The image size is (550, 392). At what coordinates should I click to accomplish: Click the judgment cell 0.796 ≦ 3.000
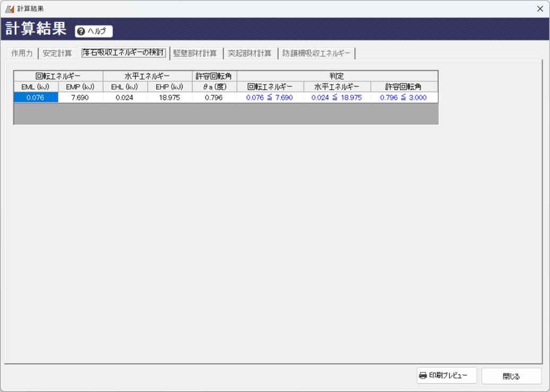[403, 98]
